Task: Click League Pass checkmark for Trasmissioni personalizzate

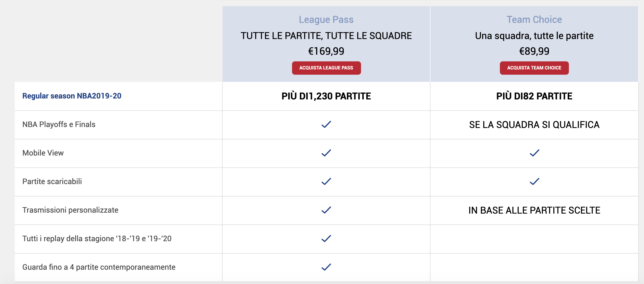Action: 326,210
